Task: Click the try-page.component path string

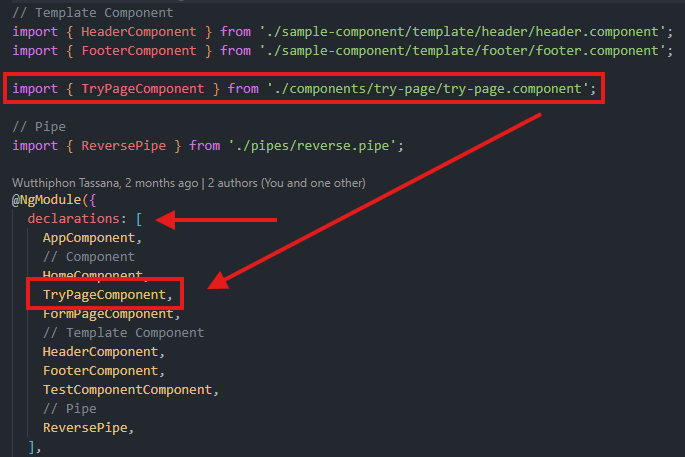Action: tap(428, 89)
